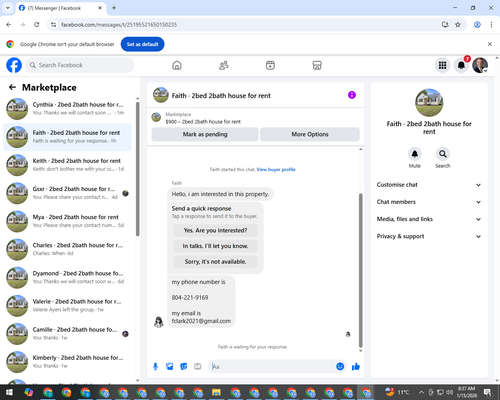Click Mark as pending button
Viewport: 500px width, 400px height.
click(x=205, y=134)
